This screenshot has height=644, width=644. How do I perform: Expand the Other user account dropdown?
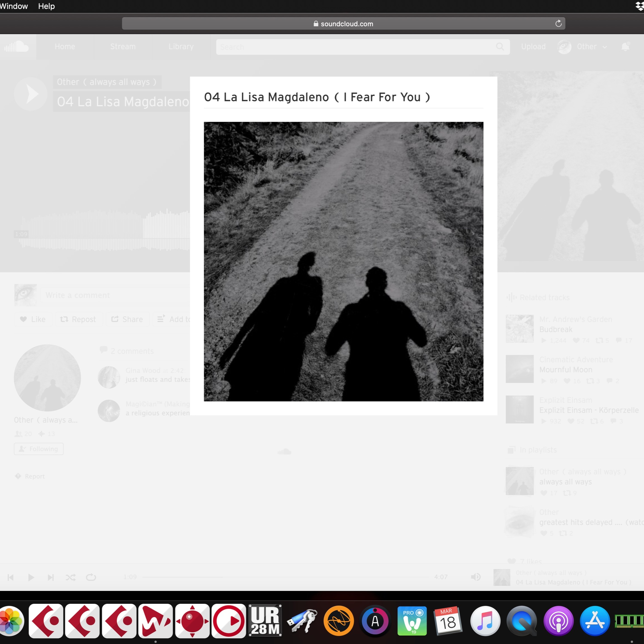[x=582, y=47]
